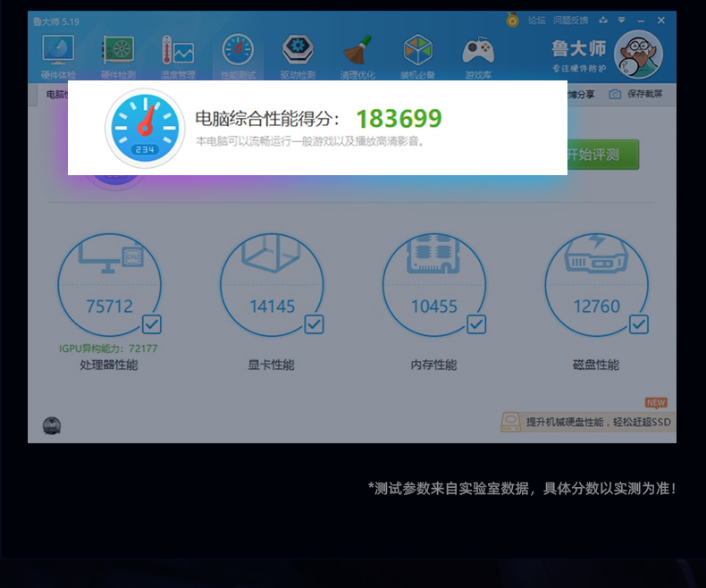
Task: Click the round badge icon at bottom left
Action: [x=52, y=425]
